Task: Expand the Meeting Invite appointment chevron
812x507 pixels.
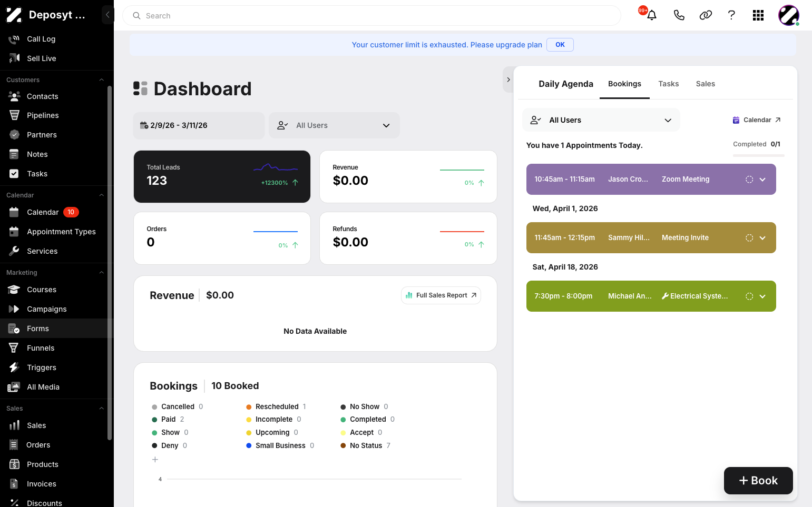Action: [762, 238]
